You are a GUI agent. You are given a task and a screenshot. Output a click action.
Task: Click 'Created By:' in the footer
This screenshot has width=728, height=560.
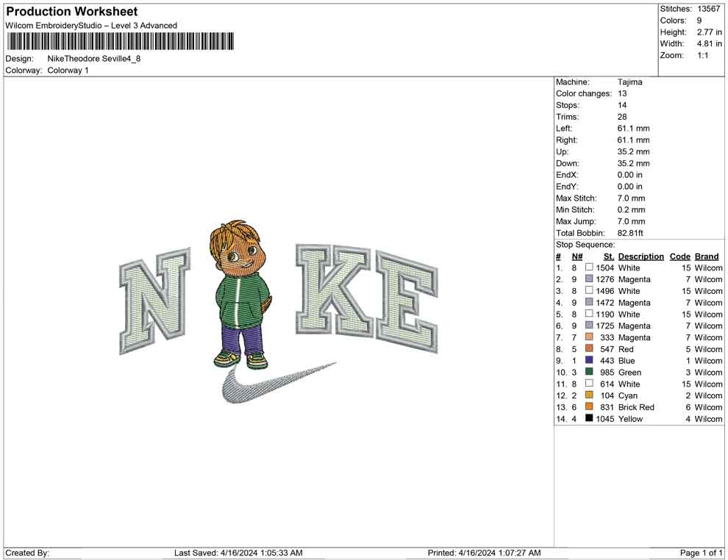(x=27, y=553)
